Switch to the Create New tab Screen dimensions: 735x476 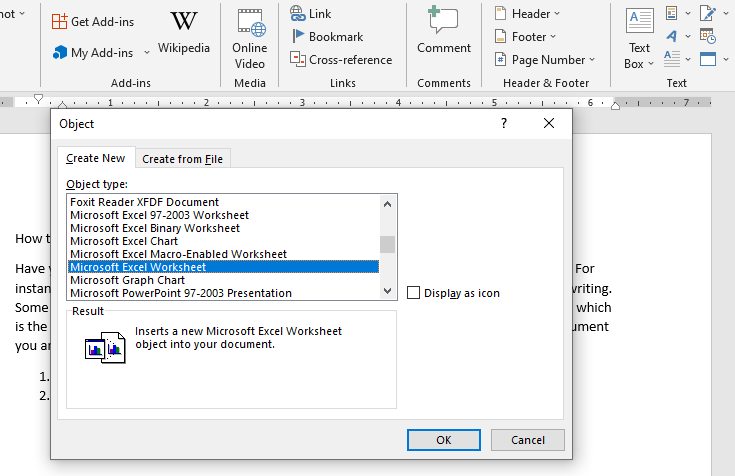tap(96, 158)
